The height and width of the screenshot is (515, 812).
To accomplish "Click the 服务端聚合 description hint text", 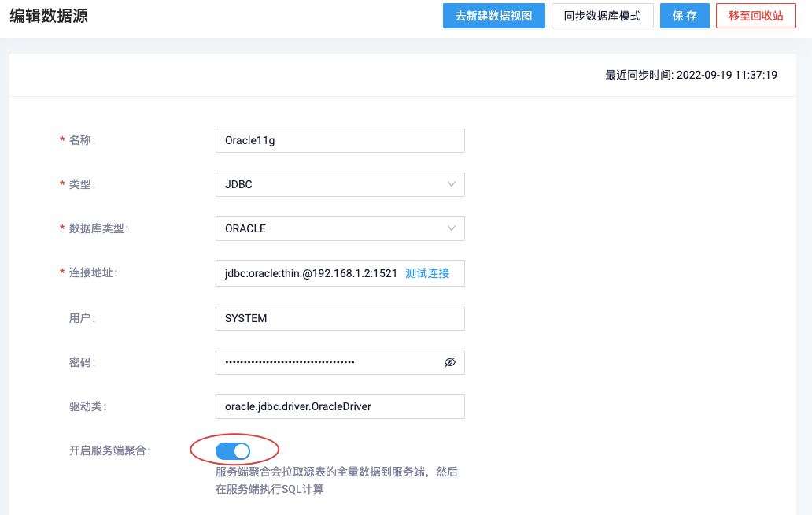I will [337, 480].
